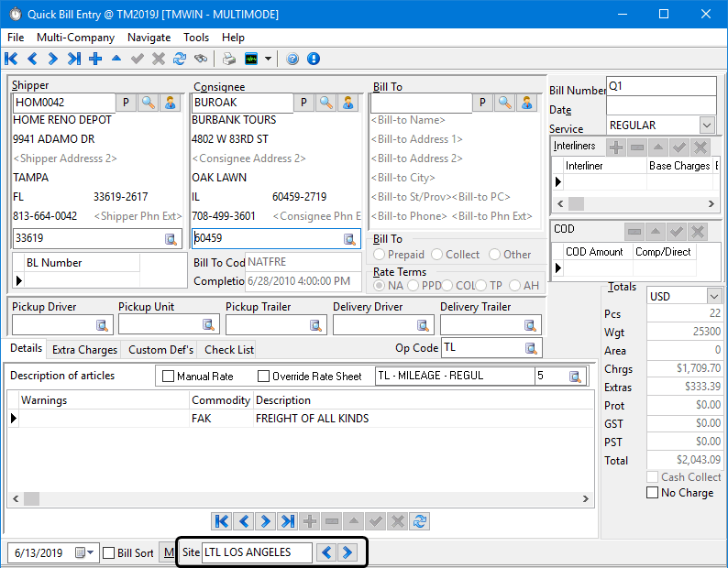Click the Bill Number input field
The image size is (728, 568).
(x=660, y=86)
